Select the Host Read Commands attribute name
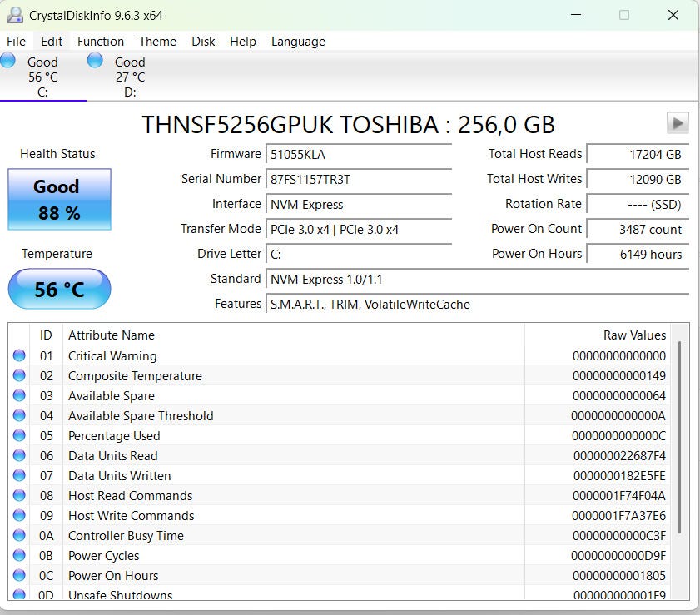 click(x=131, y=496)
